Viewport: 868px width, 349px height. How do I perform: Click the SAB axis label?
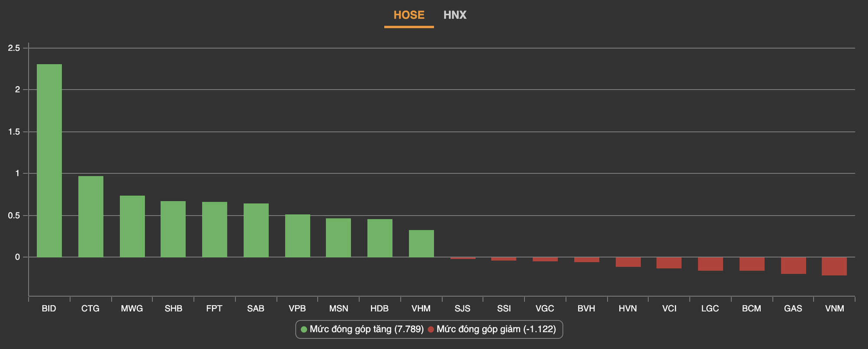(x=256, y=309)
